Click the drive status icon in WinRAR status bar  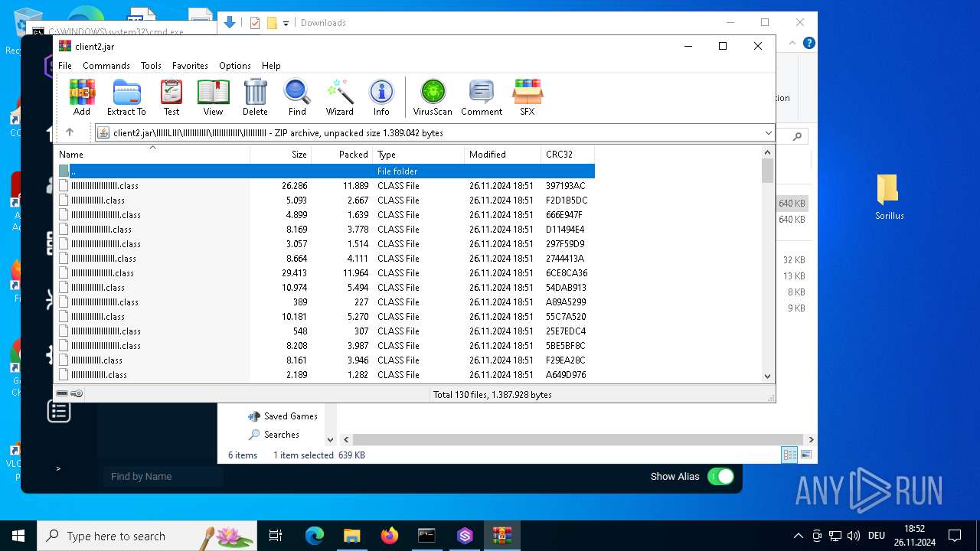coord(62,394)
